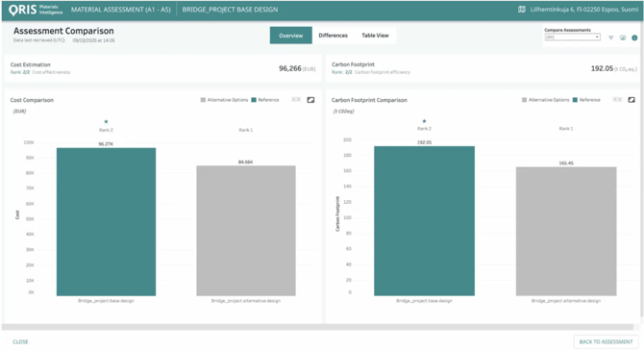This screenshot has height=351, width=644.
Task: Click Bridge_project base design label under Carbon chart
Action: 424,301
